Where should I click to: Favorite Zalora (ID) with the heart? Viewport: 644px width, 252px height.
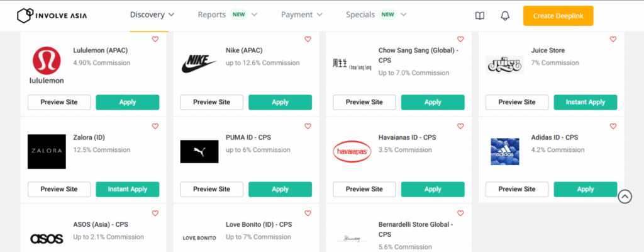(155, 126)
